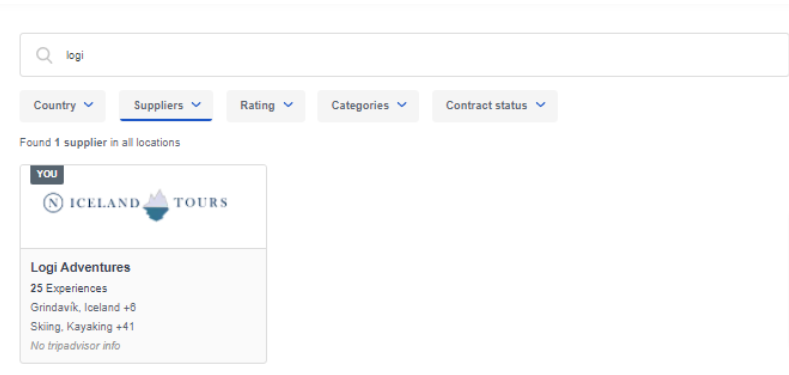Image resolution: width=789 pixels, height=375 pixels.
Task: Select the Iceland Tours logo thumbnail
Action: pyautogui.click(x=143, y=206)
